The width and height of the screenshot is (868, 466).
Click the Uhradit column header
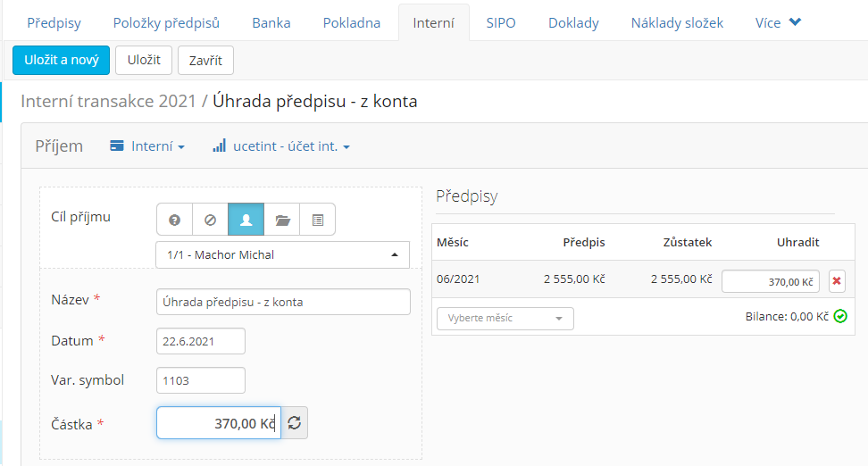pos(797,243)
